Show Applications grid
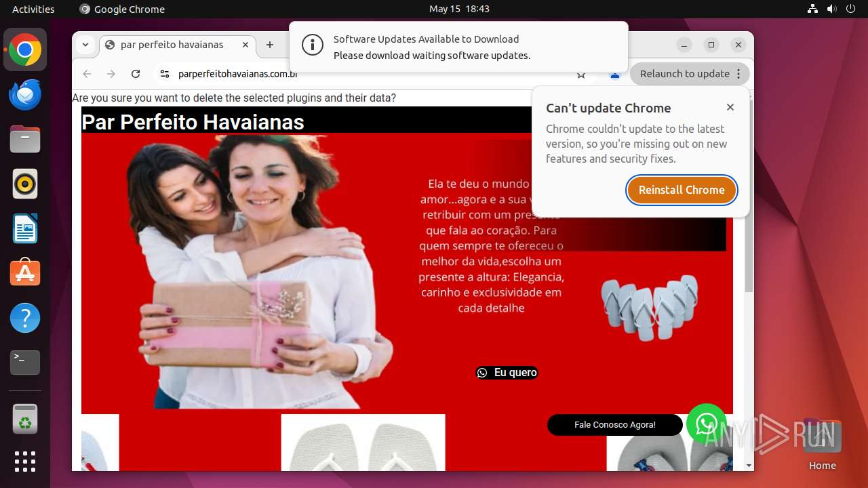Image resolution: width=868 pixels, height=488 pixels. [x=25, y=462]
